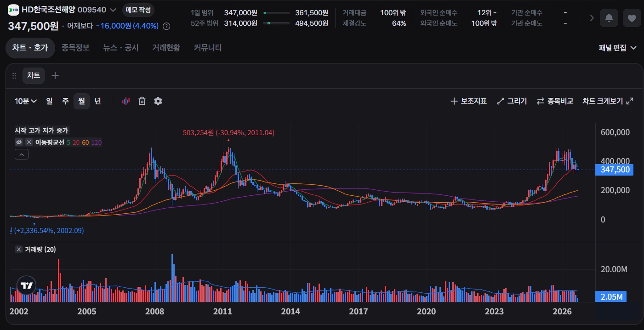Click the panel drag handle icon
644x330 pixels.
click(x=14, y=76)
